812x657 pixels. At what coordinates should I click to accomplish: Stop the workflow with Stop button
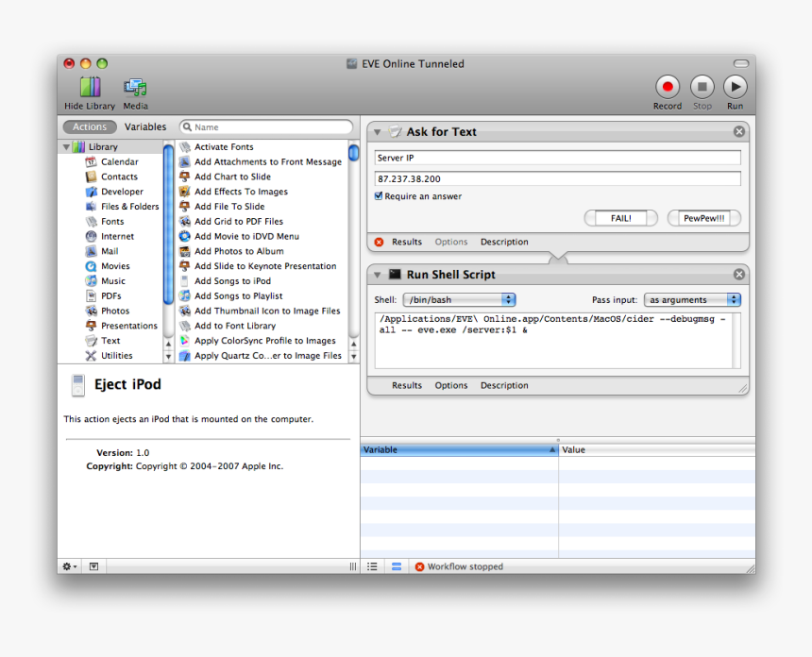click(x=702, y=87)
